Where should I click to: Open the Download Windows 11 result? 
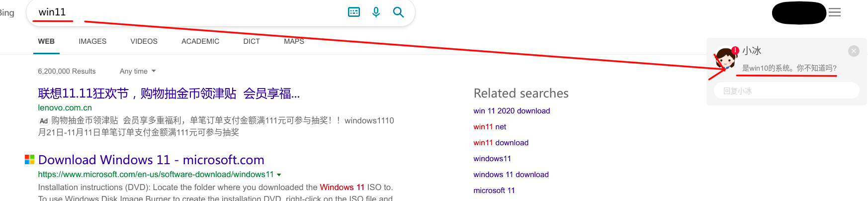(151, 160)
